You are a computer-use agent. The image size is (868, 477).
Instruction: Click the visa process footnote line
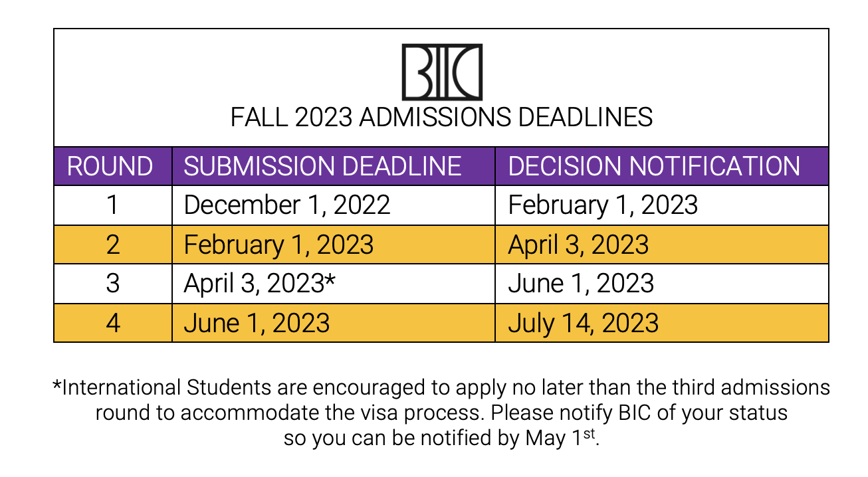(441, 413)
